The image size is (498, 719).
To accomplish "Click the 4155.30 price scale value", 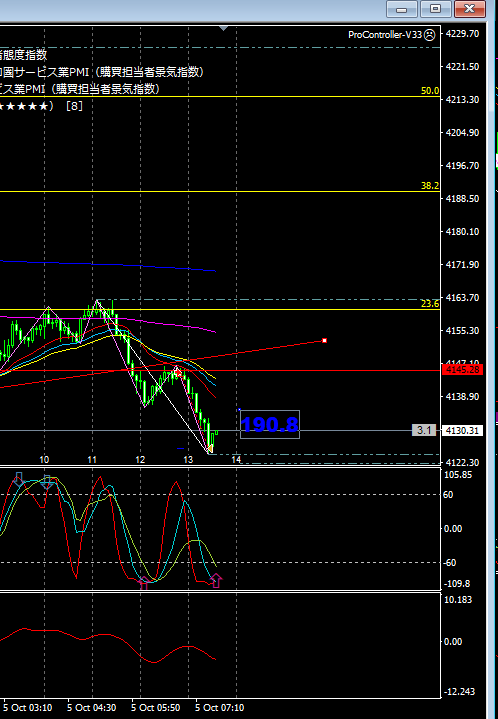I will point(462,331).
